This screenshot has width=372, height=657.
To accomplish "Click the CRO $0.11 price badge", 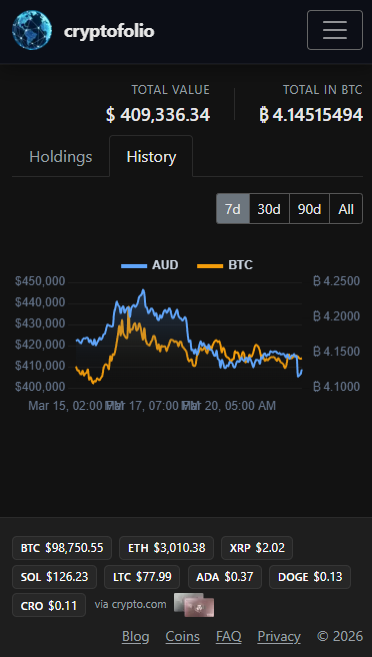I will pyautogui.click(x=49, y=605).
